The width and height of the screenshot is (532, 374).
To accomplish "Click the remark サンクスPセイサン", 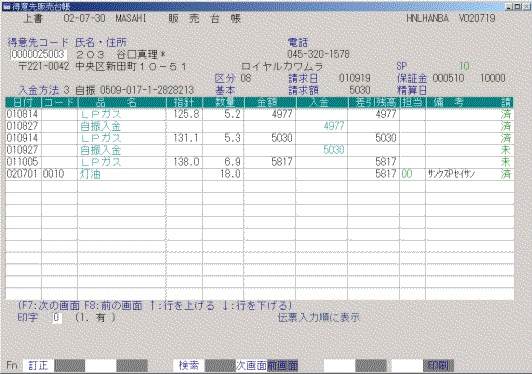I will [451, 174].
